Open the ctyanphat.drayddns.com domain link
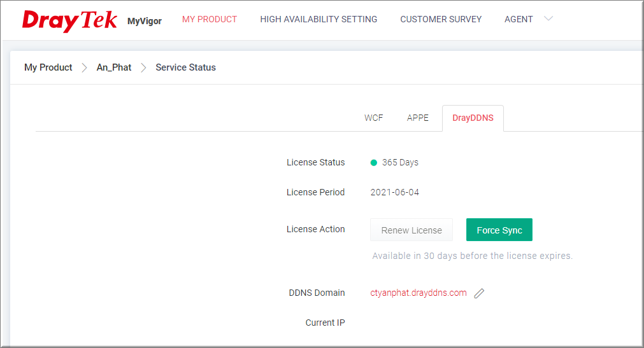Screen dimensions: 644x348 point(419,293)
